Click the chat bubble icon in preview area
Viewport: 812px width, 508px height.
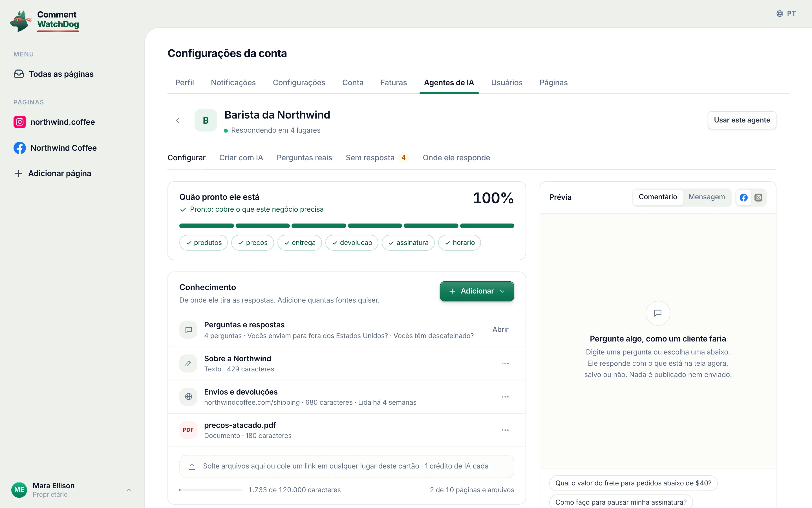point(658,313)
